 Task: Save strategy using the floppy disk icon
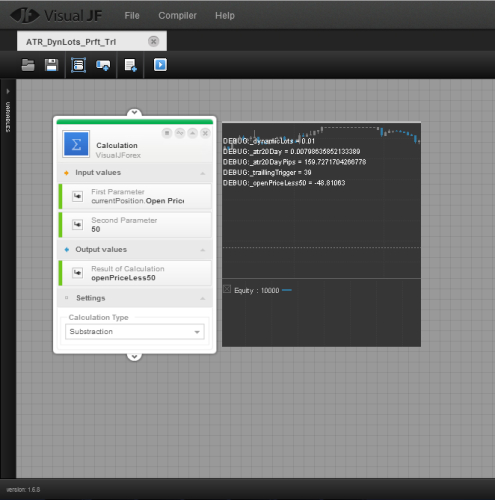(52, 65)
